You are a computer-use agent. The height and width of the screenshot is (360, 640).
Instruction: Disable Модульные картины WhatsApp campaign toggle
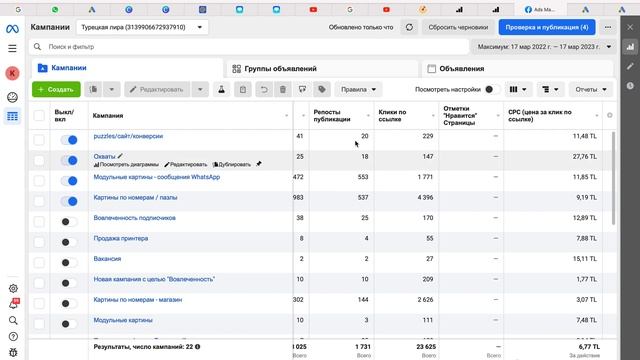69,181
